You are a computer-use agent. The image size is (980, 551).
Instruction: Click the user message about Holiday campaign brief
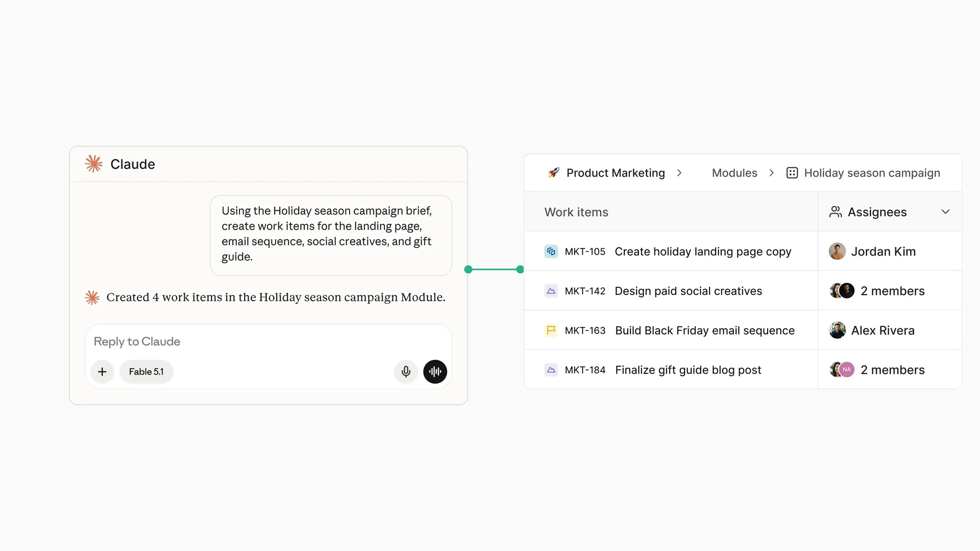click(331, 235)
